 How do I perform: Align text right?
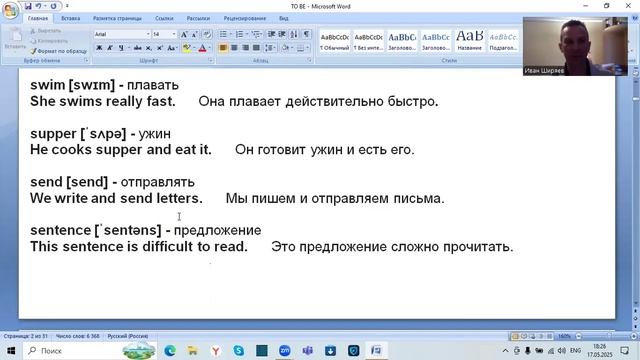(245, 48)
